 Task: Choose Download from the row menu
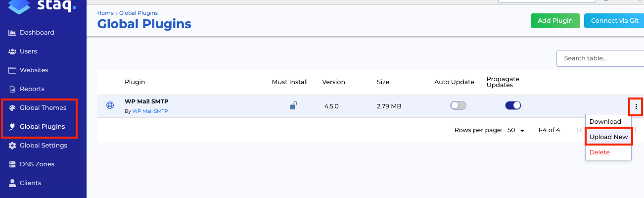(x=605, y=122)
